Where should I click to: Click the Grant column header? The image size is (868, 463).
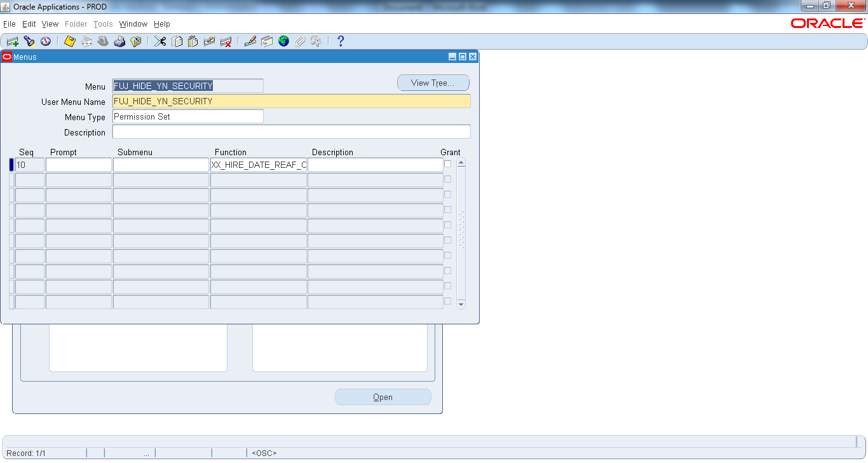451,153
